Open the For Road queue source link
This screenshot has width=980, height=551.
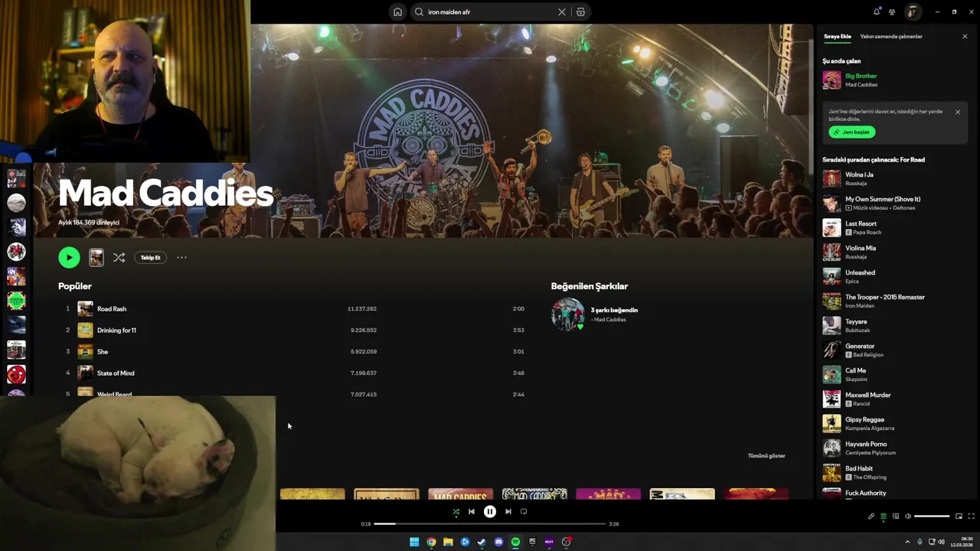913,159
